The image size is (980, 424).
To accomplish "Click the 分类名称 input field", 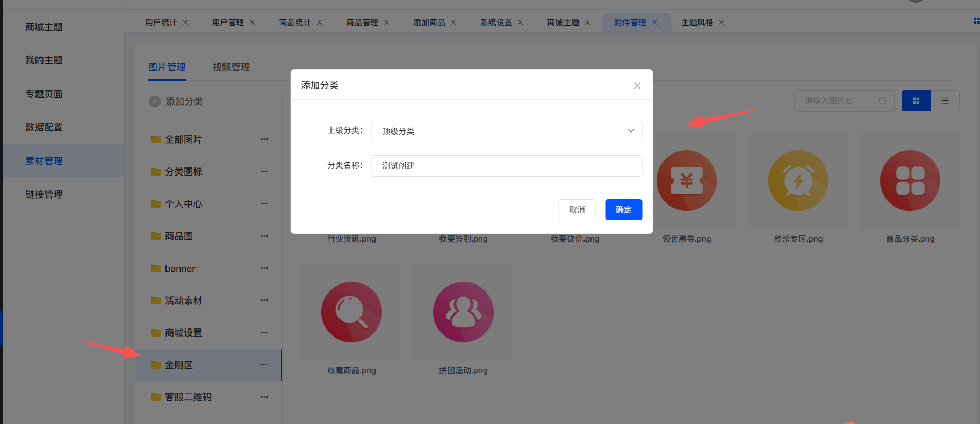I will tap(507, 166).
